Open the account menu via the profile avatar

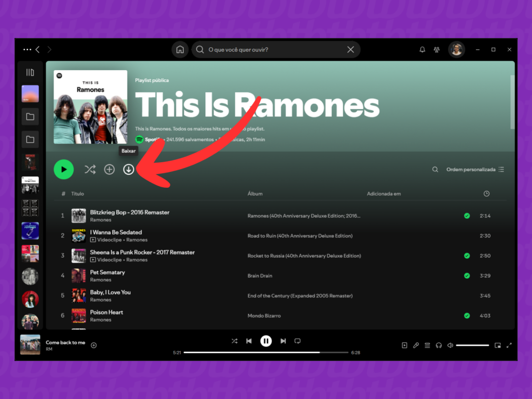coord(456,49)
